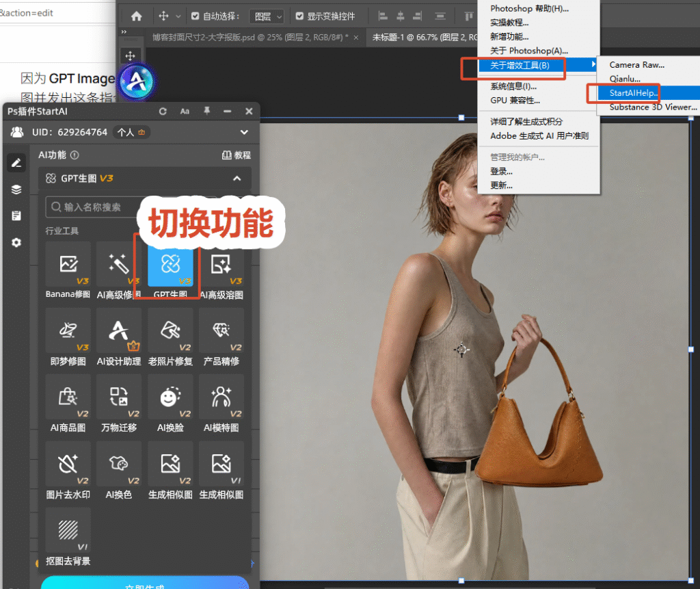Click the align right edges icon
The height and width of the screenshot is (589, 700).
[x=418, y=16]
